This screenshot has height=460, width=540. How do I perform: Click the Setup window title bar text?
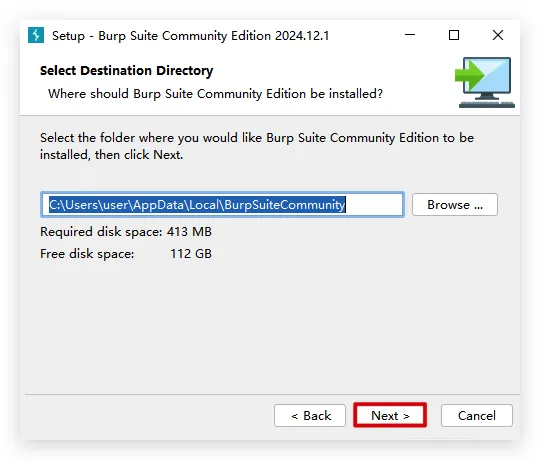190,36
